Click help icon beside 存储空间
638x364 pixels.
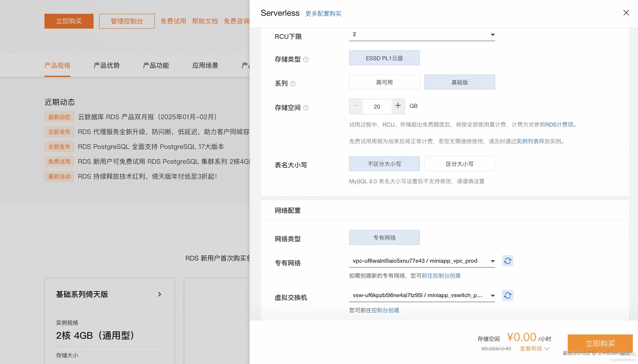coord(306,108)
